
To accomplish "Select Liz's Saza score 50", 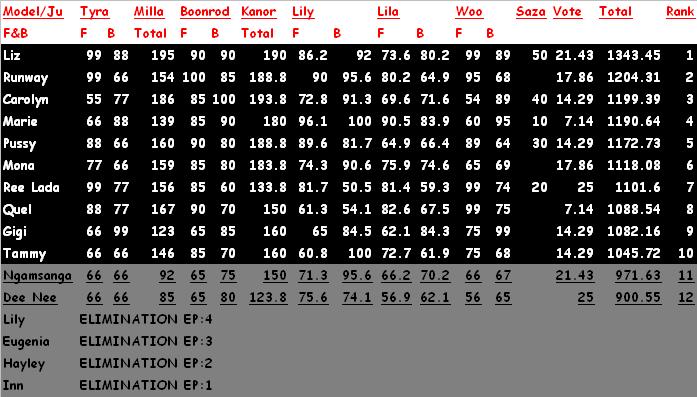I will pyautogui.click(x=540, y=55).
